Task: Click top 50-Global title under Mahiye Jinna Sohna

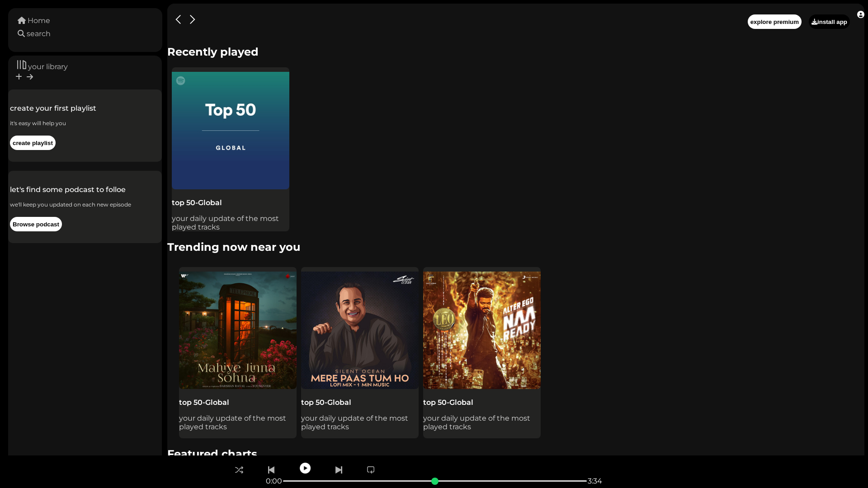Action: click(x=204, y=402)
